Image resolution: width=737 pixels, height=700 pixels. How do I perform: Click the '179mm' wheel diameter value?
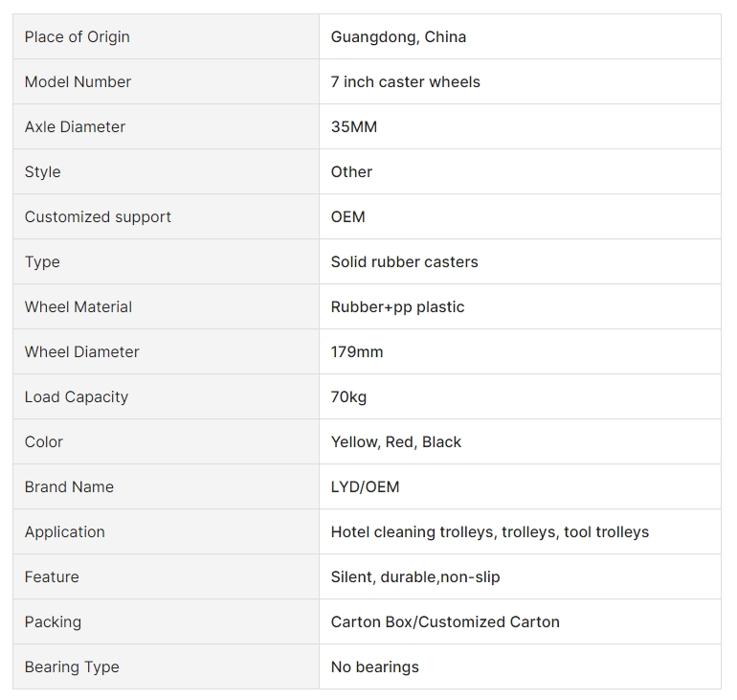tap(357, 351)
